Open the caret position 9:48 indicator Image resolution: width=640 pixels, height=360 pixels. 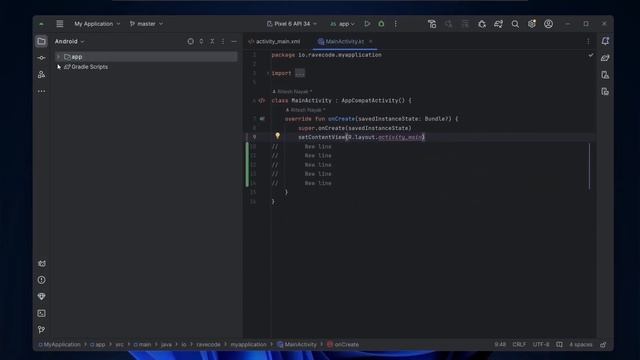pos(500,344)
